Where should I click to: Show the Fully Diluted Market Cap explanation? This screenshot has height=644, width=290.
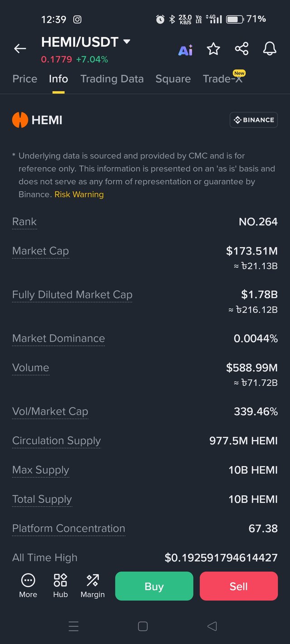click(72, 295)
